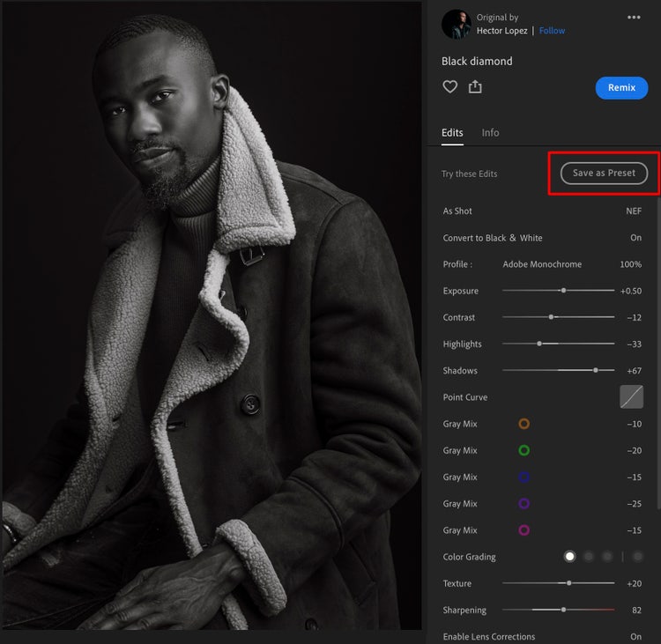The image size is (661, 644).
Task: Click the Shadows value +67
Action: coord(634,371)
